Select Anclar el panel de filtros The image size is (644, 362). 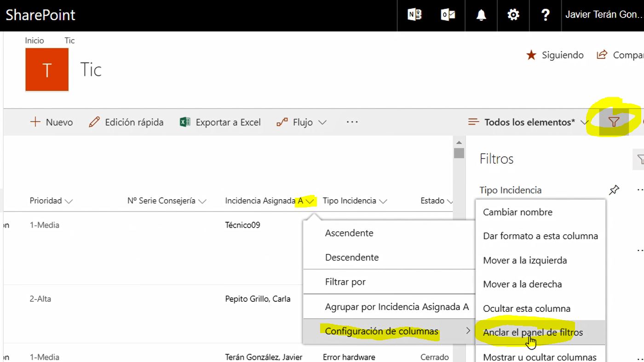click(533, 332)
